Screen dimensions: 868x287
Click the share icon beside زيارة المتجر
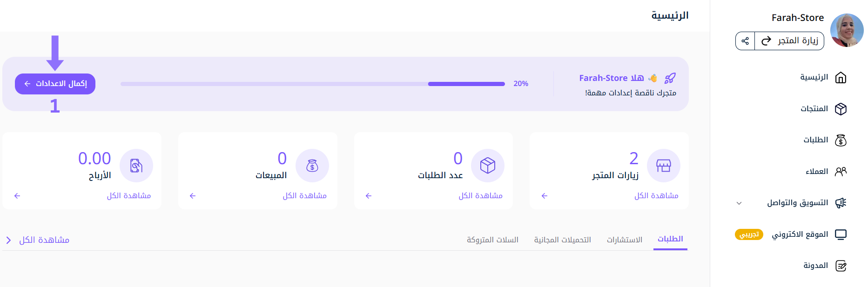pos(745,41)
